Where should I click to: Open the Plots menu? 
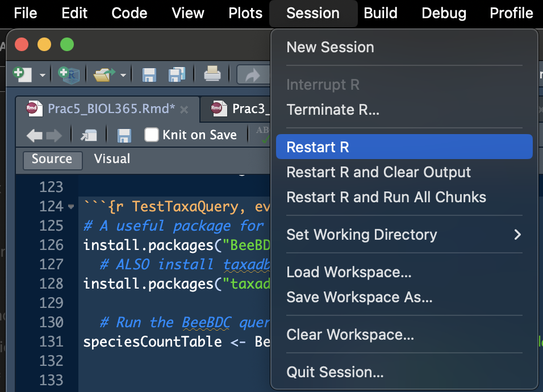(x=245, y=13)
